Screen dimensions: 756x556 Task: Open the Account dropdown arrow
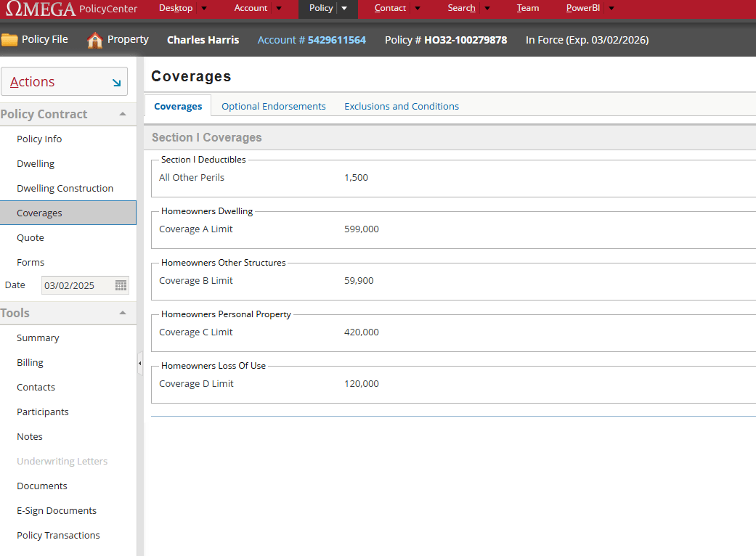click(x=279, y=8)
